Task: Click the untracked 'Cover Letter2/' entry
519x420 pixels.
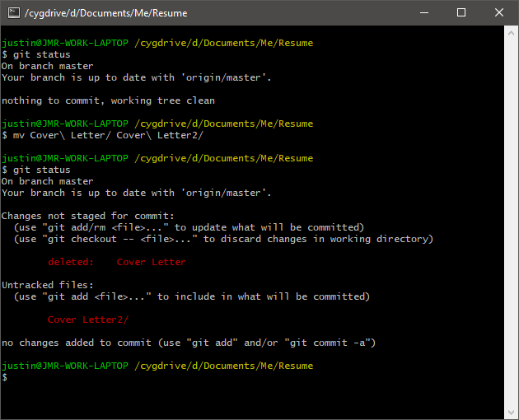Action: tap(88, 320)
